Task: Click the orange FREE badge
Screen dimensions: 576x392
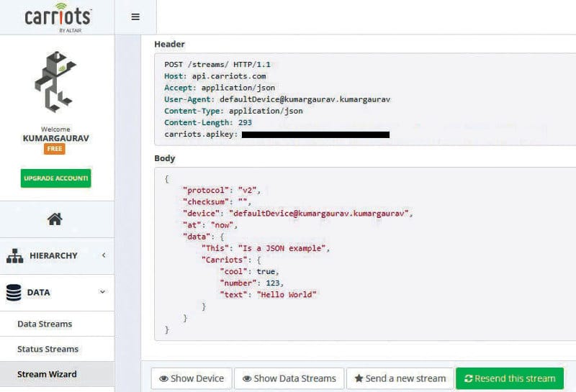Action: point(55,149)
